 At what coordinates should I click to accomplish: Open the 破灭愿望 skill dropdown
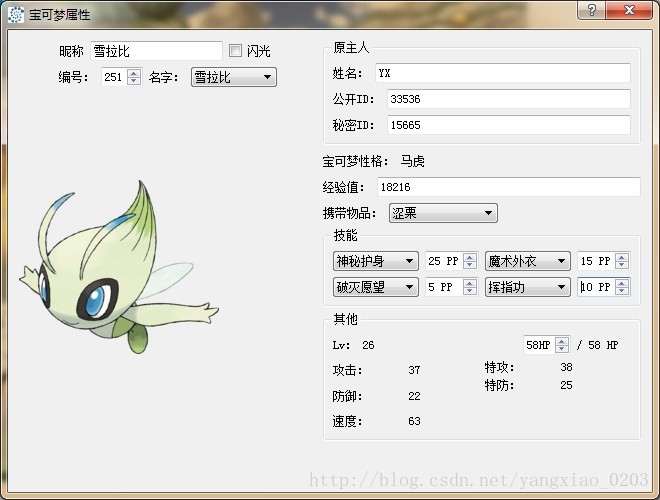(x=375, y=287)
